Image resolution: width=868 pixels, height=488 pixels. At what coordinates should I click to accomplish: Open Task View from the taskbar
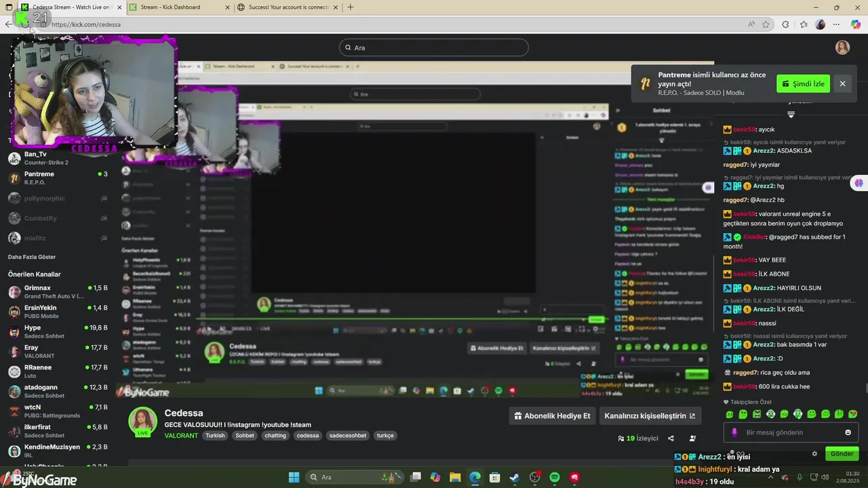coord(416,477)
